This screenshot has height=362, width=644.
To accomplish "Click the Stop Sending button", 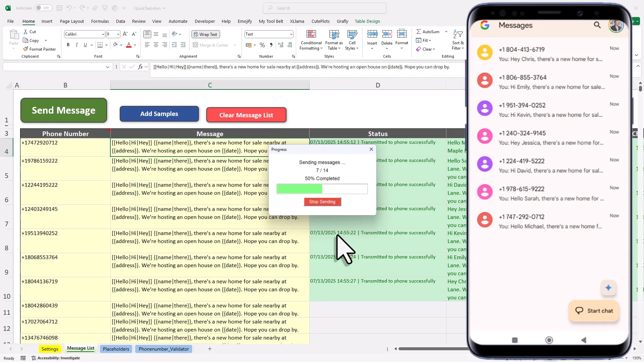I will click(x=322, y=202).
